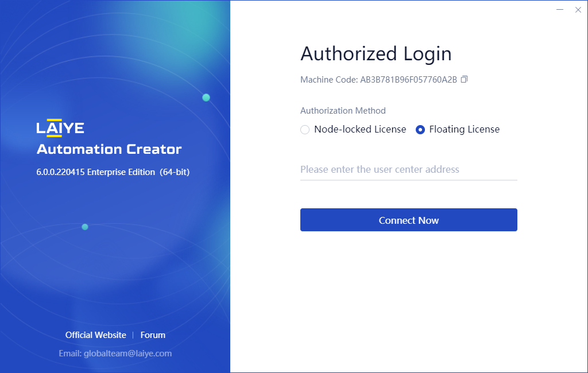This screenshot has height=373, width=588.
Task: Close the Automation Creator window
Action: [578, 10]
